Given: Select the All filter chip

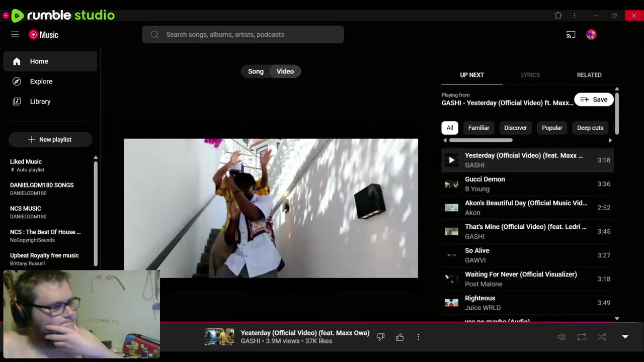Looking at the screenshot, I should pyautogui.click(x=450, y=128).
